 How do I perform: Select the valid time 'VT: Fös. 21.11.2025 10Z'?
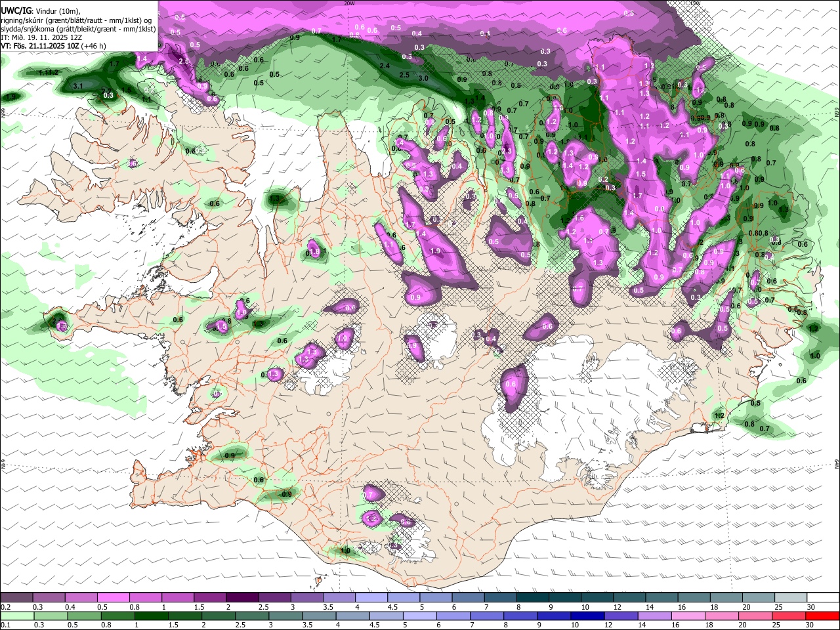40,46
